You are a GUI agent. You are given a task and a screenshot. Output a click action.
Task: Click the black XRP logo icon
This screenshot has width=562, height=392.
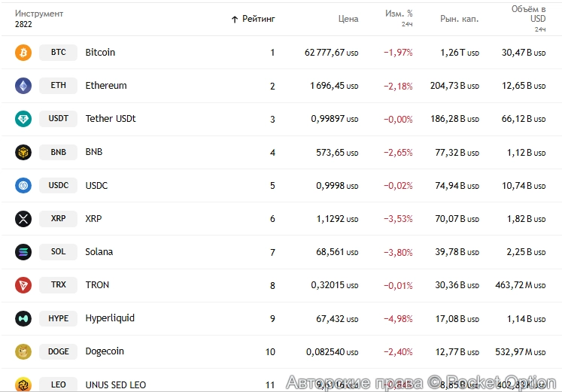tap(23, 219)
